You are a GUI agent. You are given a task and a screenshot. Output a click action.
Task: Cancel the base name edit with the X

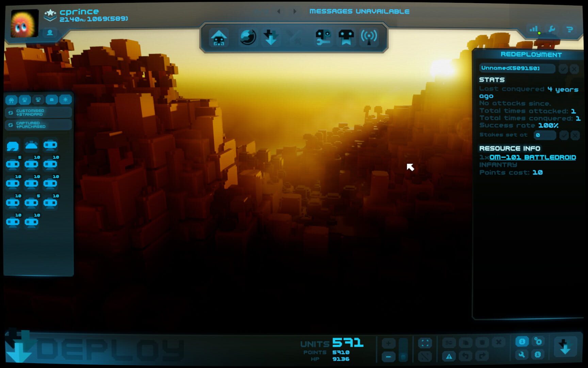click(574, 69)
